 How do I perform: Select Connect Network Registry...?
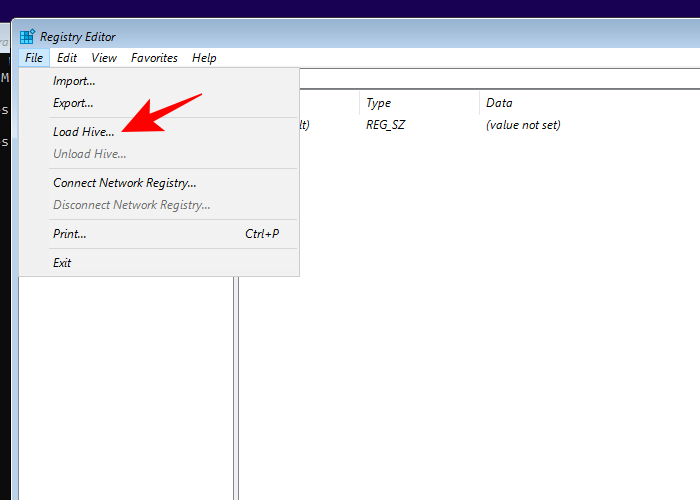click(x=124, y=183)
